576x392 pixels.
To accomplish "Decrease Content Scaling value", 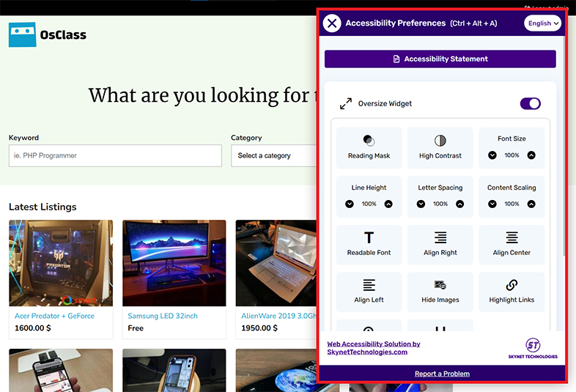I will 492,204.
